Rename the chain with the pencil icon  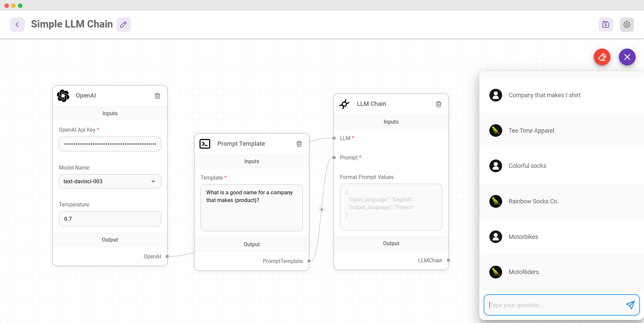coord(123,24)
